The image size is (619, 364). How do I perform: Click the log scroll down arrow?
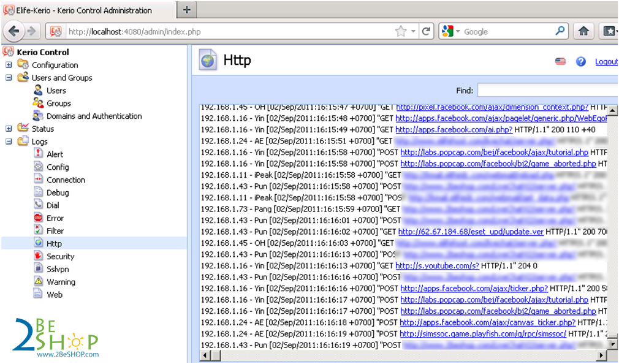(612, 344)
